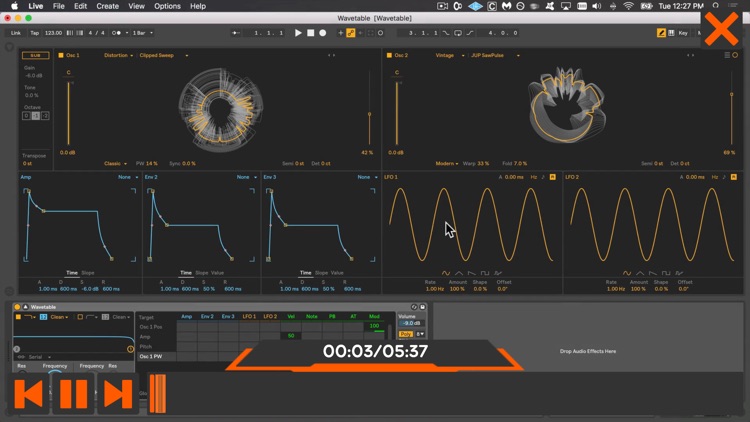Viewport: 750px width, 422px height.
Task: Select sine waveform for LFO 2
Action: (x=627, y=273)
